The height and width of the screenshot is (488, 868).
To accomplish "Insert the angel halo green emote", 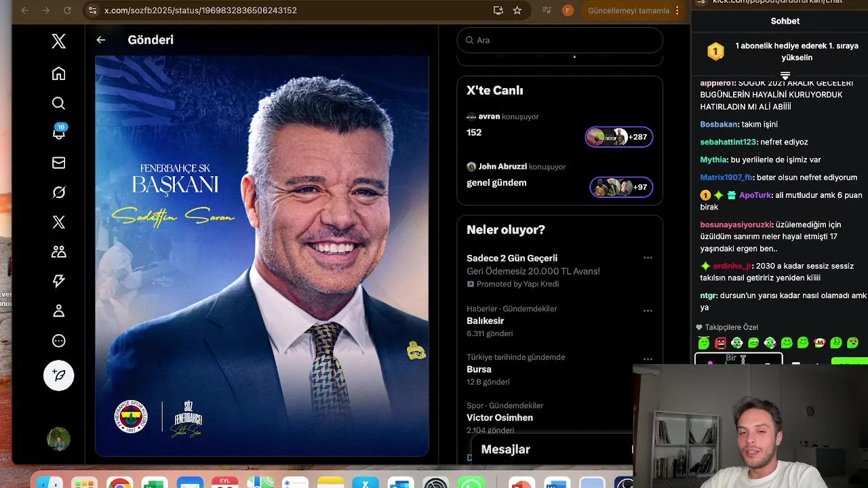I will click(704, 342).
